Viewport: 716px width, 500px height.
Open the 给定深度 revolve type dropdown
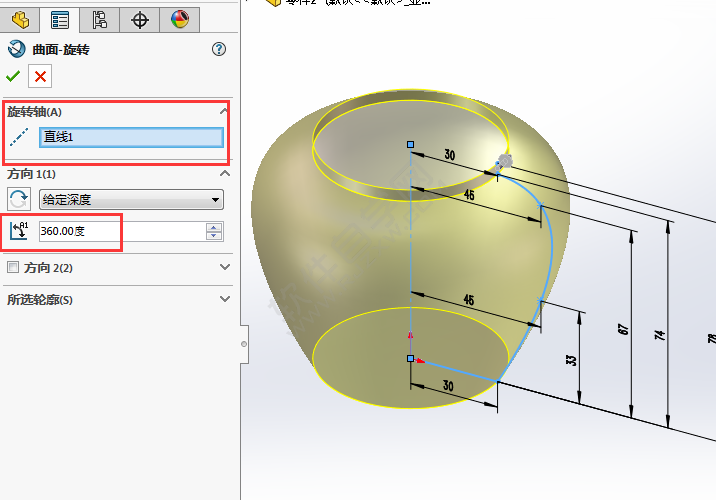132,200
